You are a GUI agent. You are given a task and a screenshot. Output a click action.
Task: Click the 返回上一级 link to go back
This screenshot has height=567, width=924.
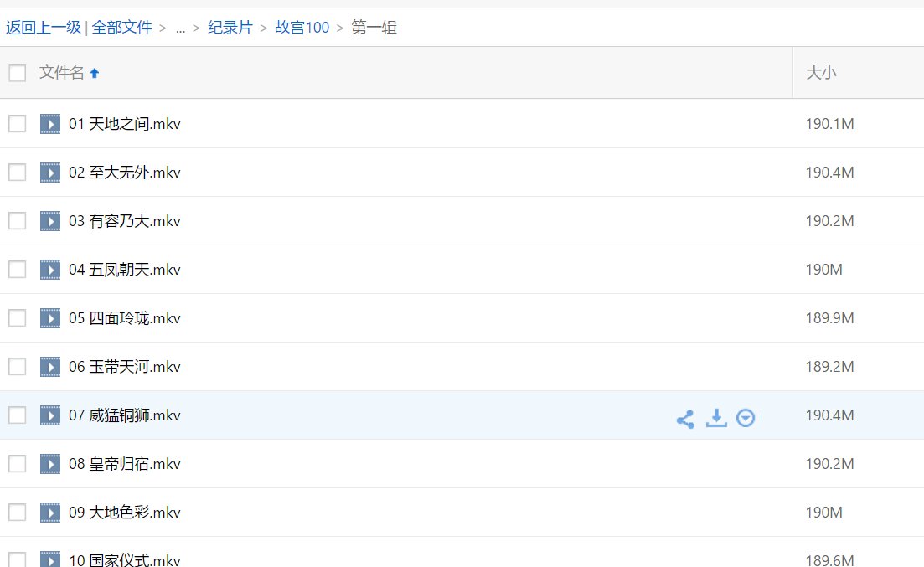click(x=44, y=28)
